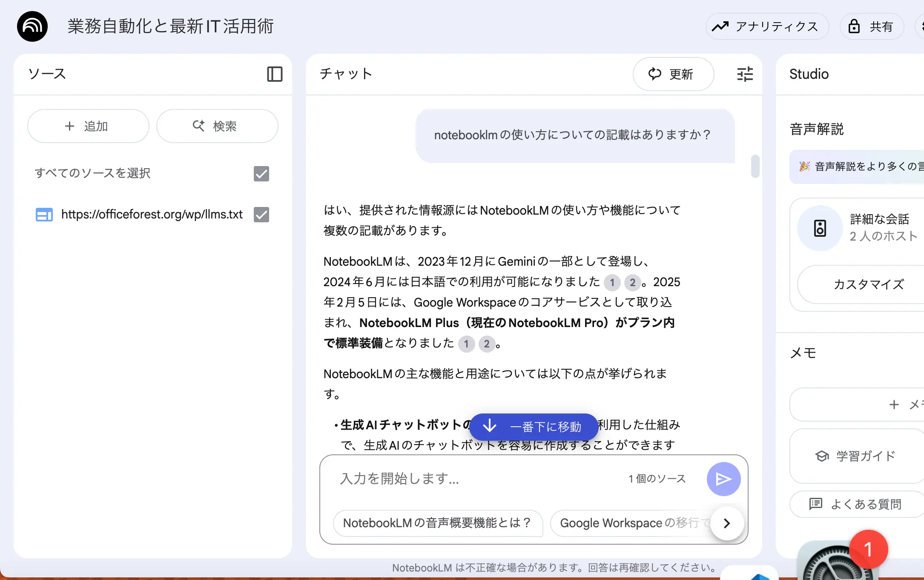Click the send message arrow icon
This screenshot has width=924, height=580.
723,479
